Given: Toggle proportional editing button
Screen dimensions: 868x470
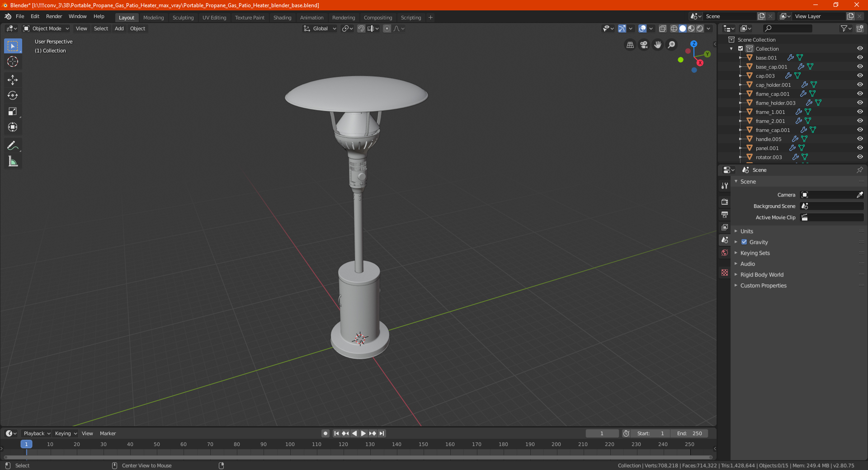Looking at the screenshot, I should pos(387,28).
